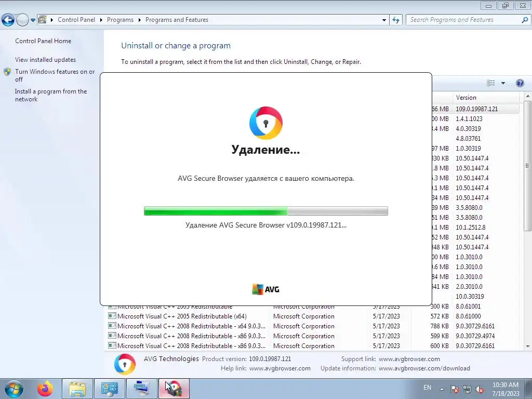Image resolution: width=532 pixels, height=399 pixels.
Task: Open View installed updates link
Action: pos(46,59)
